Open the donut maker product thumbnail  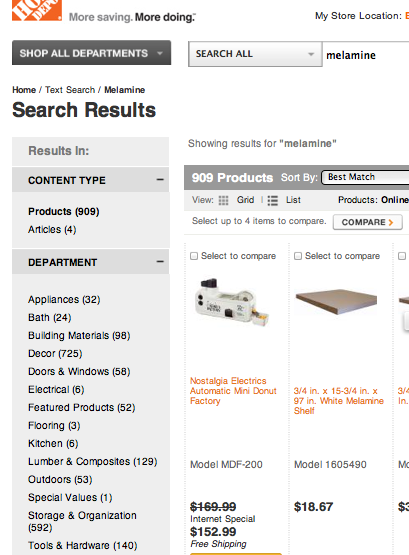[x=232, y=302]
